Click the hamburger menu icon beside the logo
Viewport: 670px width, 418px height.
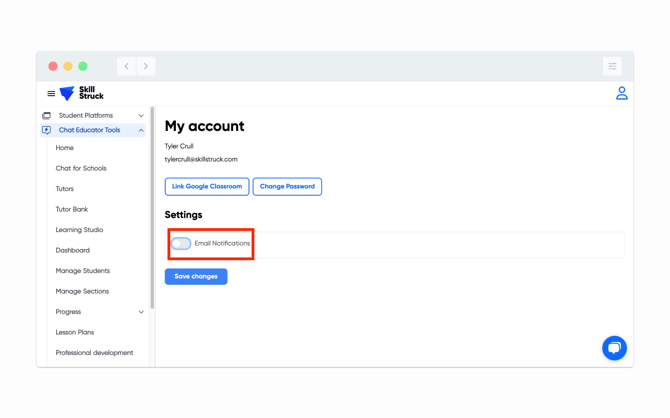(51, 94)
